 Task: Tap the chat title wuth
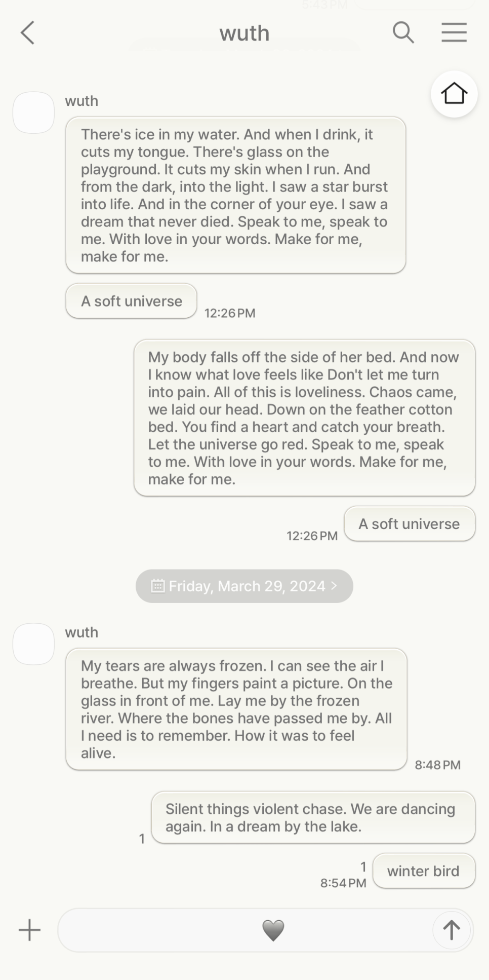[x=244, y=33]
